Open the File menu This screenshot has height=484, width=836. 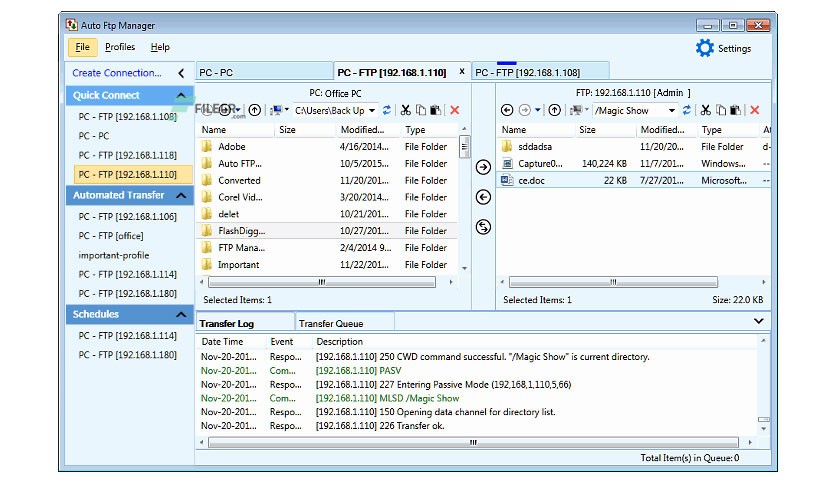83,47
